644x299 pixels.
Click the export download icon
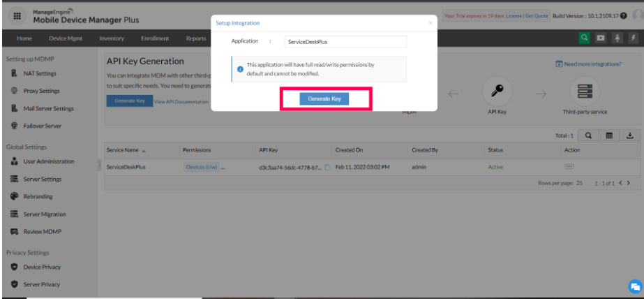[x=630, y=136]
